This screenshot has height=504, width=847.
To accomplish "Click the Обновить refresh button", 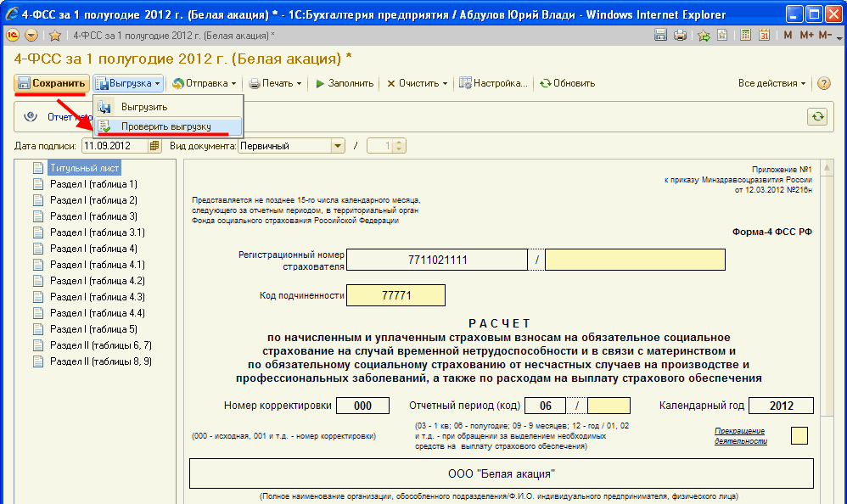I will (x=567, y=83).
